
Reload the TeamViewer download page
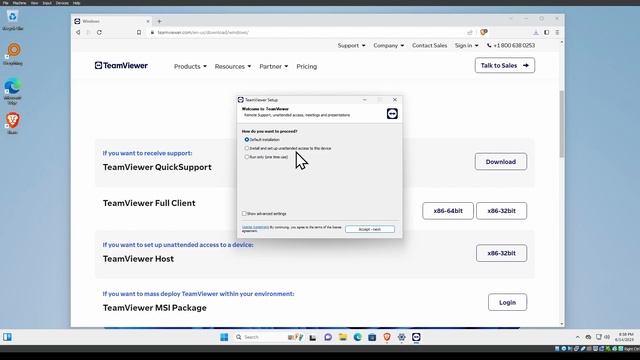click(99, 32)
